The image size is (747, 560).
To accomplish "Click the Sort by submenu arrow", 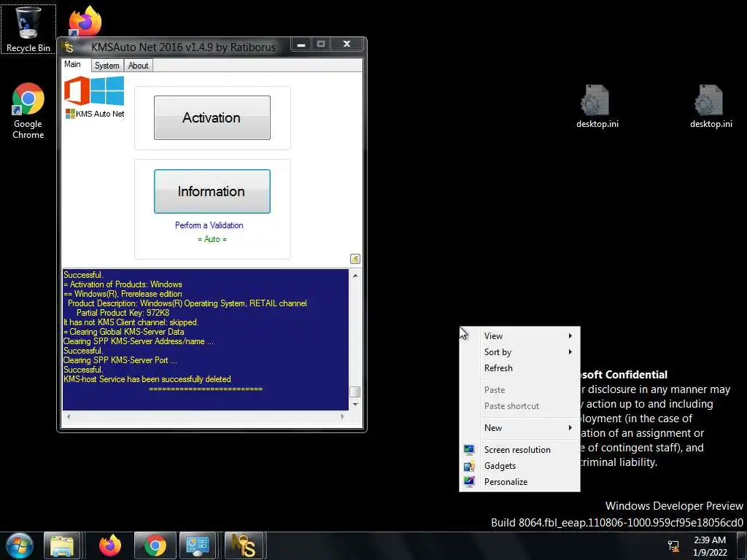I will pyautogui.click(x=570, y=352).
